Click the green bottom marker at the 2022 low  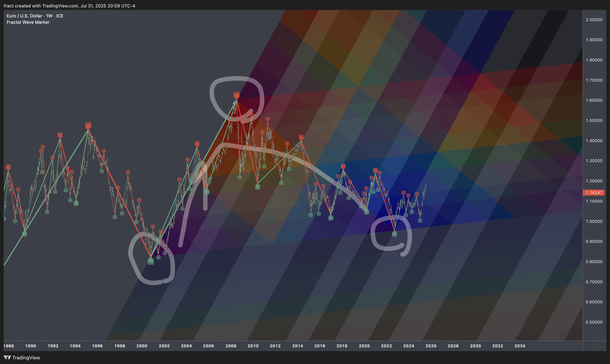click(x=394, y=234)
